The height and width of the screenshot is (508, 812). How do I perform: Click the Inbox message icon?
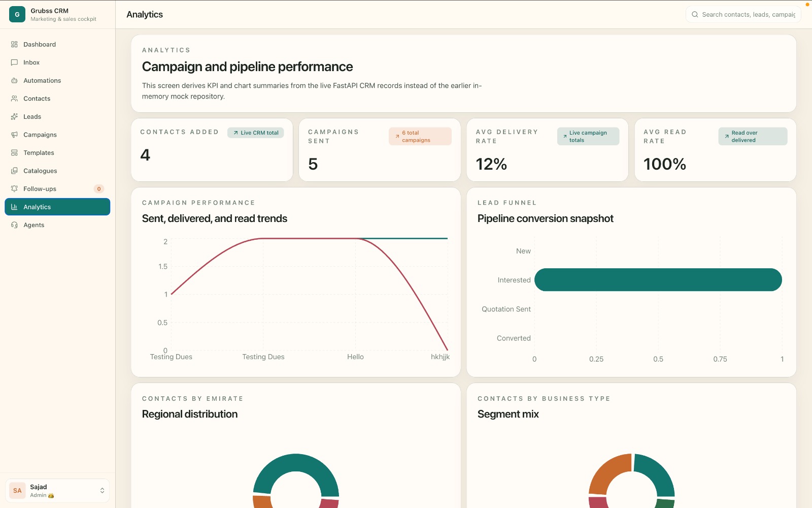point(14,62)
